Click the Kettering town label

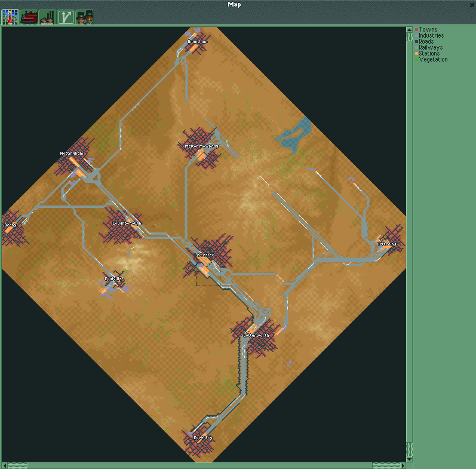click(386, 244)
